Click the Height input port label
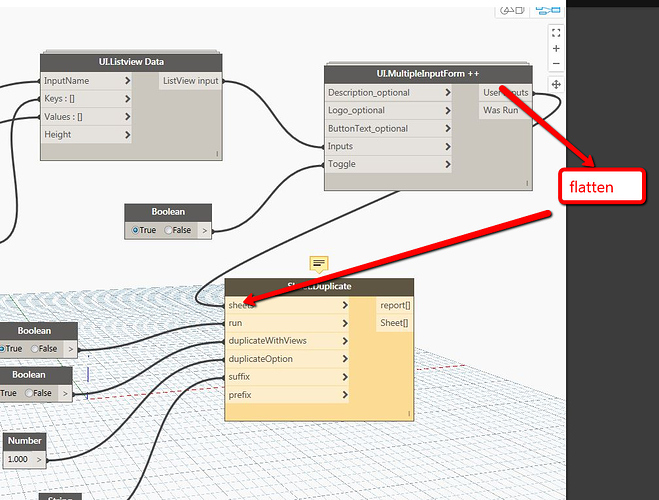659x500 pixels. point(58,135)
